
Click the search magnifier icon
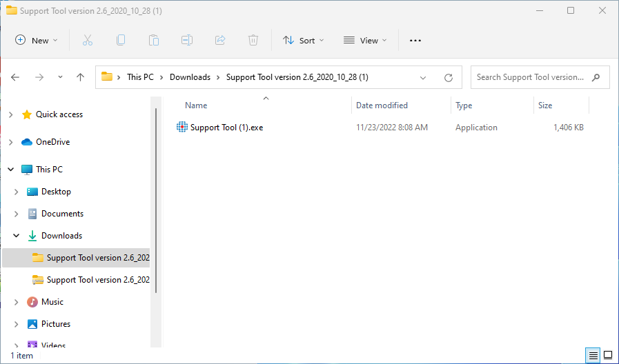point(596,77)
